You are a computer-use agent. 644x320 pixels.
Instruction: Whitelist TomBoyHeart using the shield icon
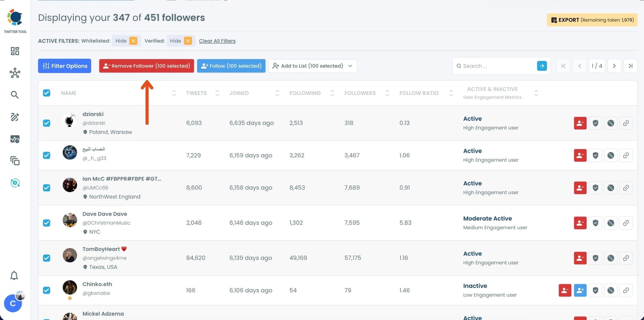click(x=595, y=258)
